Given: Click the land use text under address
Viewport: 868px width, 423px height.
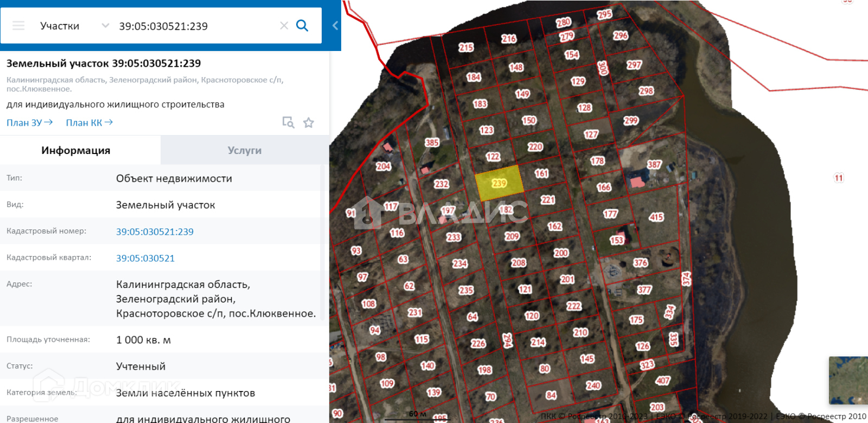Looking at the screenshot, I should [x=116, y=104].
